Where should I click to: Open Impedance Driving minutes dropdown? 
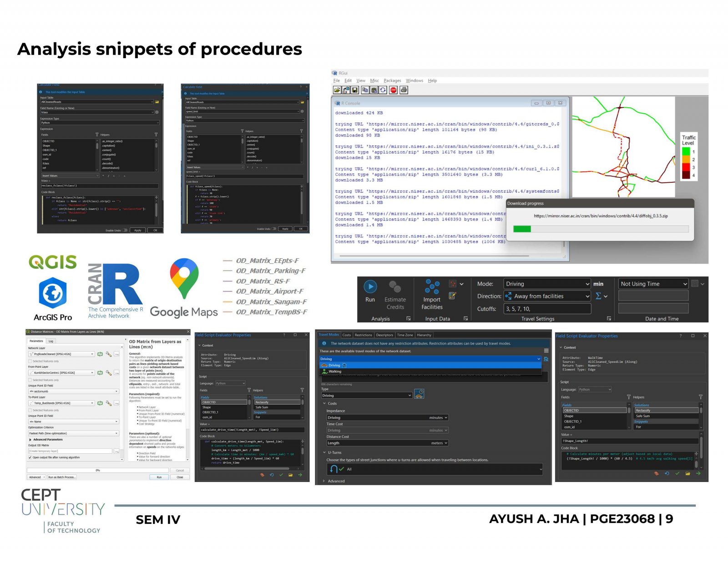[387, 417]
